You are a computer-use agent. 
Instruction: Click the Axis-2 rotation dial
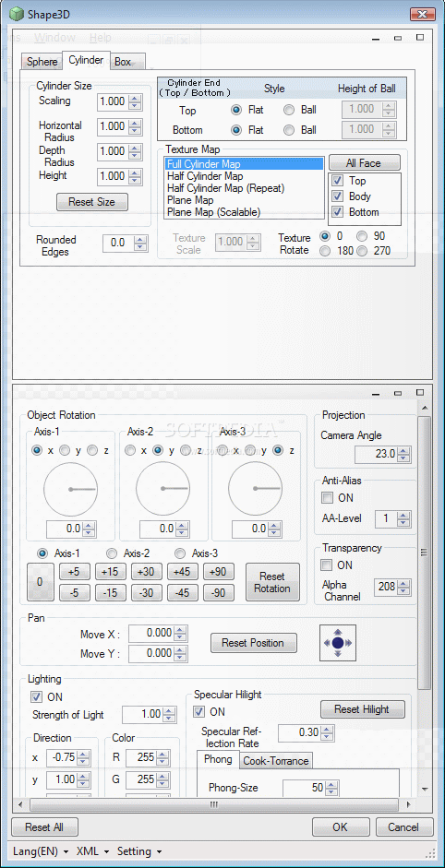tap(162, 489)
